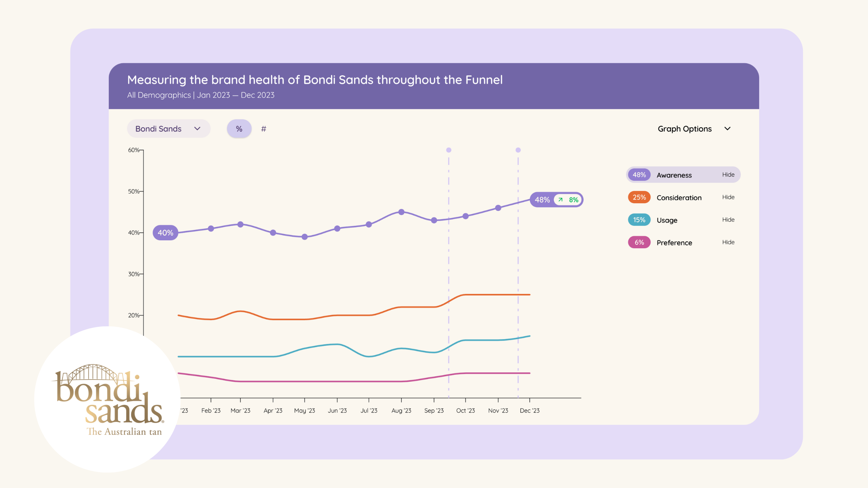Switch to number (#) view
Image resolution: width=868 pixels, height=488 pixels.
click(x=264, y=129)
